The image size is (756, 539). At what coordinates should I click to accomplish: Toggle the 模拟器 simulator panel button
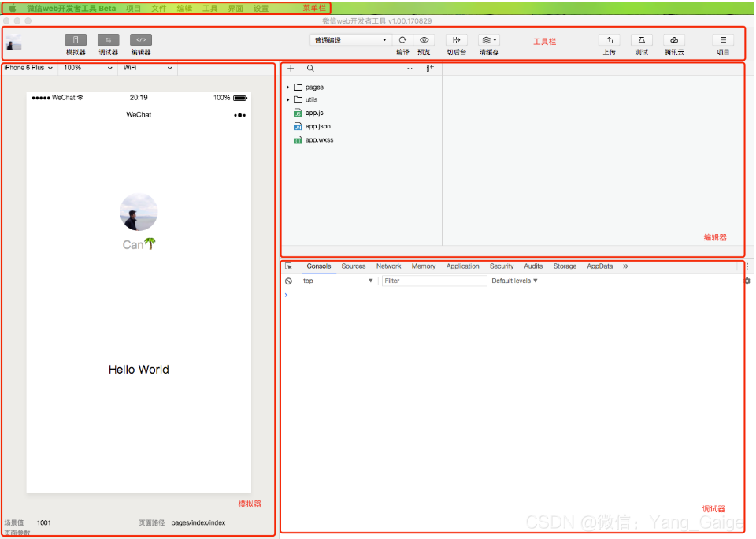(76, 40)
